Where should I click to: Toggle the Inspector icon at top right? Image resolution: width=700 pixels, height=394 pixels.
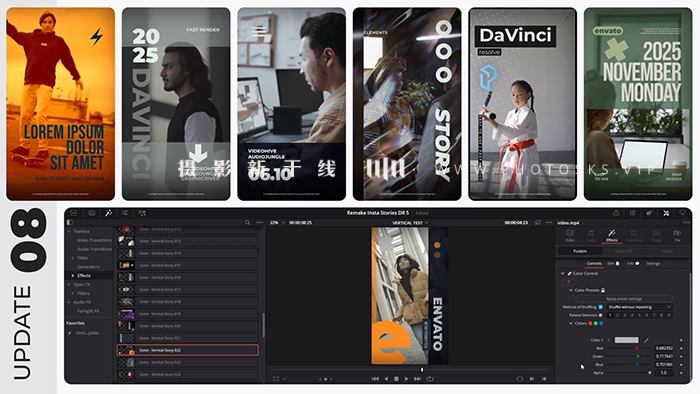(x=666, y=213)
